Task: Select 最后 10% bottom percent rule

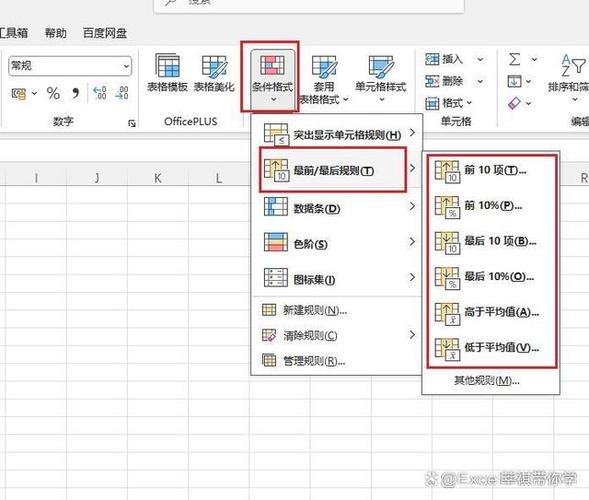Action: click(491, 277)
